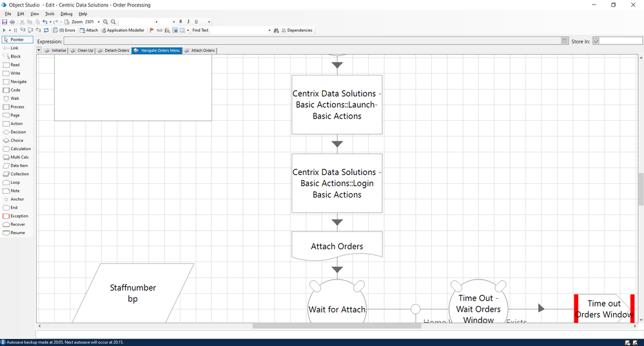Expand the Find Text dropdown
Screen dimensions: 644x346
269,30
